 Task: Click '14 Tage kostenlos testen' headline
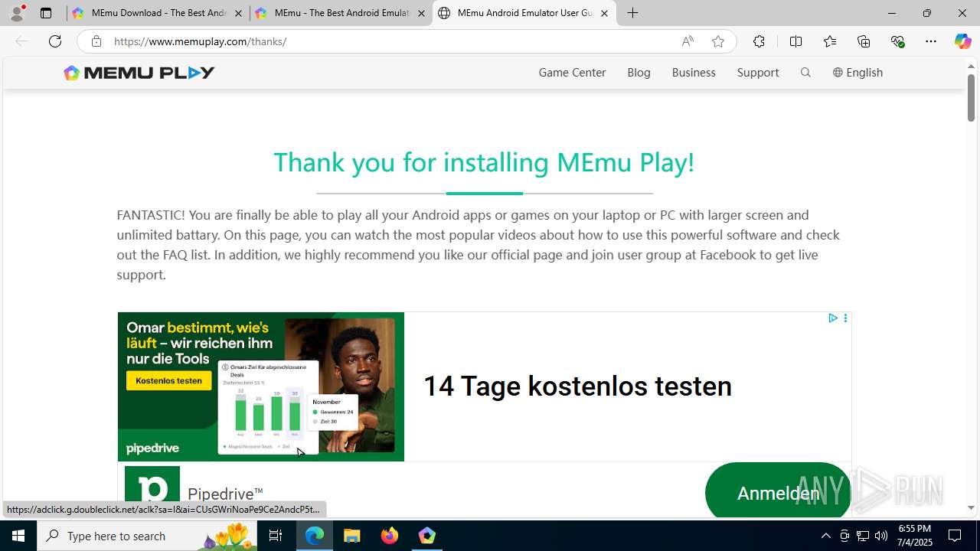577,386
